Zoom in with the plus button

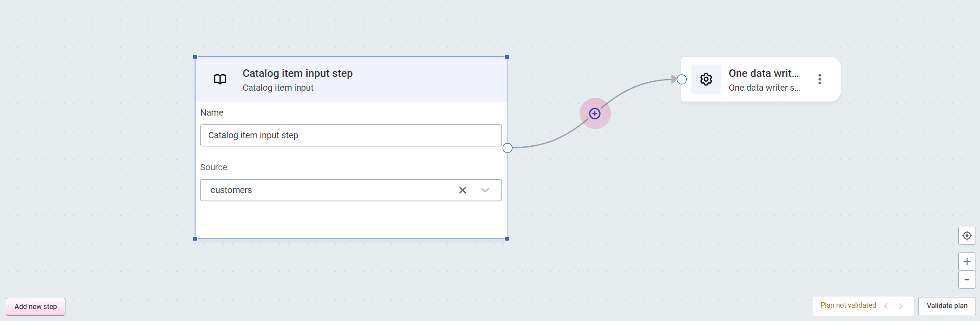[967, 262]
